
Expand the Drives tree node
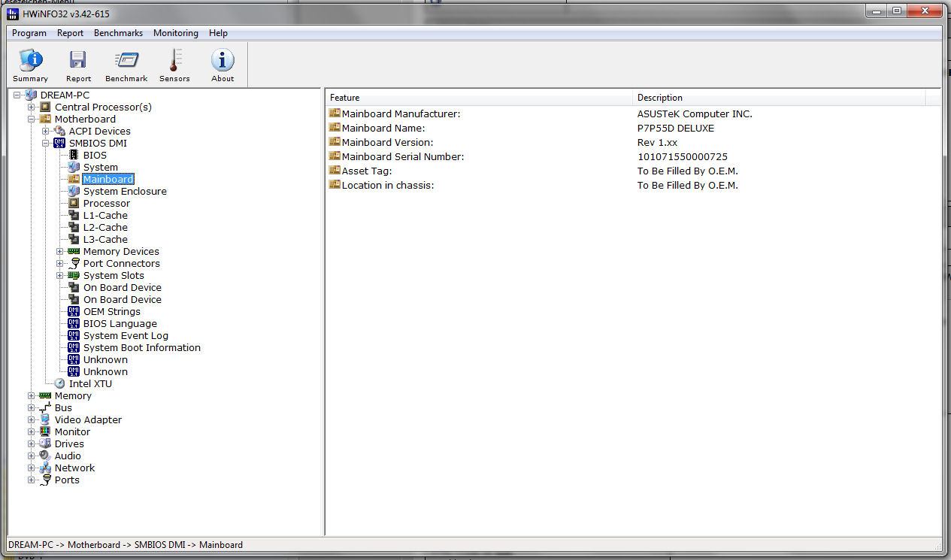point(32,444)
